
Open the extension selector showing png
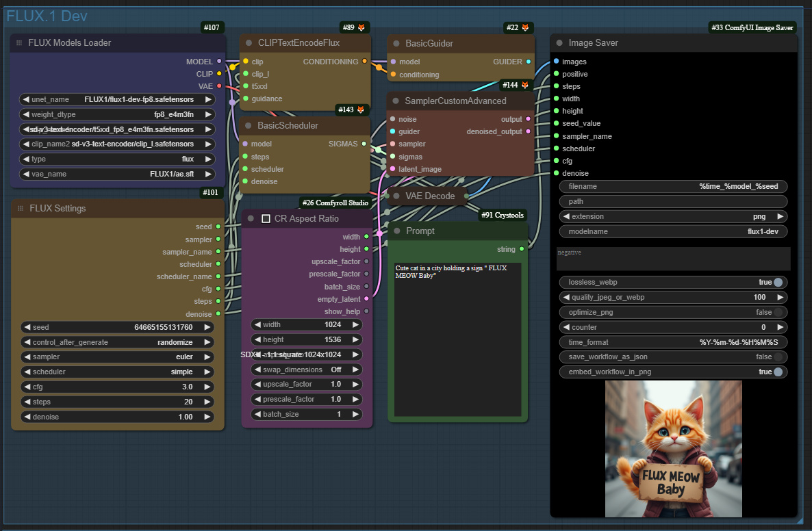pyautogui.click(x=673, y=216)
